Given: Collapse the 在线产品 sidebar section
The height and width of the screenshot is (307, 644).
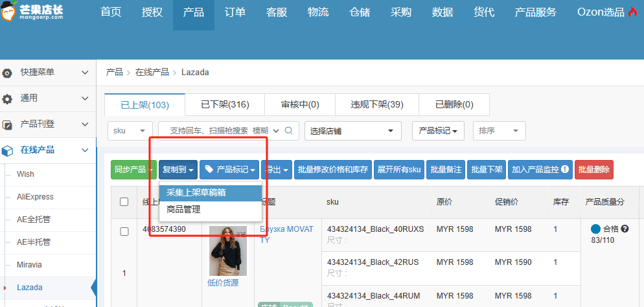Looking at the screenshot, I should click(x=85, y=150).
